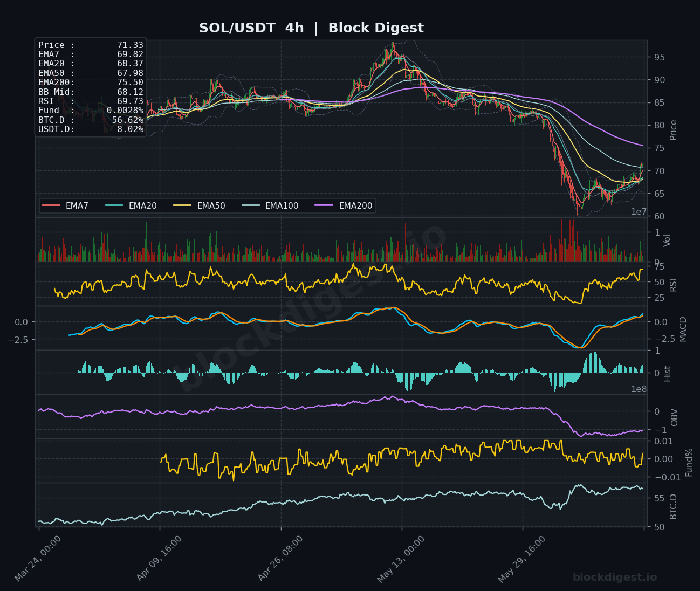Viewport: 700px width, 591px height.
Task: Click the Mar 24, 00:00 date label
Action: tap(38, 559)
